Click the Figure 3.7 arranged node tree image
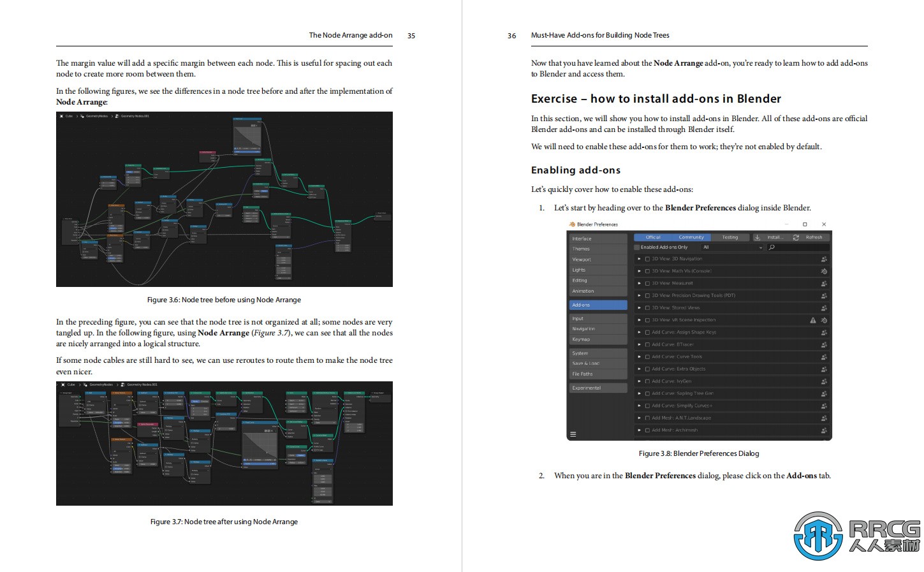 (224, 443)
